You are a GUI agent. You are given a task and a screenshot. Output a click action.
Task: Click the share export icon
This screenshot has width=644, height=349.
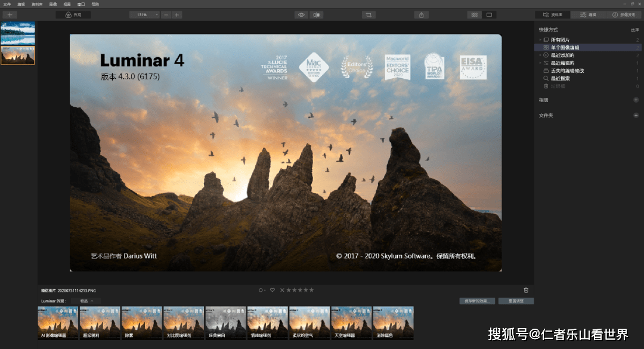tap(422, 15)
